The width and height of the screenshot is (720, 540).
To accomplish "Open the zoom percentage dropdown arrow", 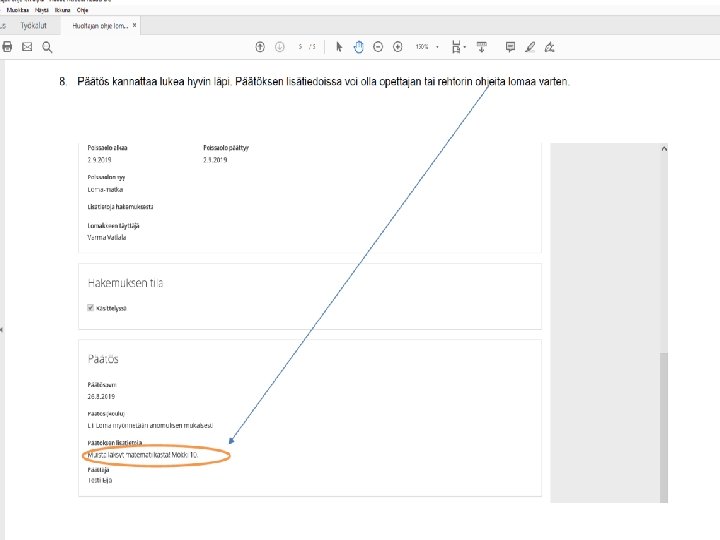I will [x=437, y=47].
